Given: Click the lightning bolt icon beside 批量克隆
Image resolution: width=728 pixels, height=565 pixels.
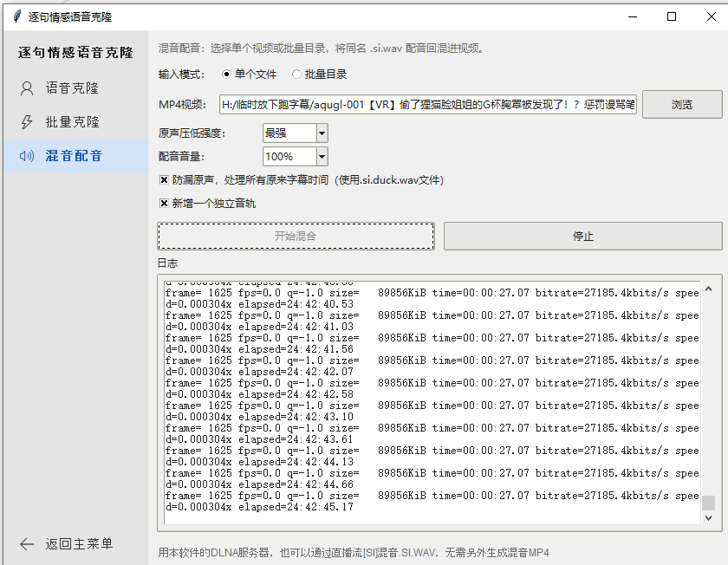Looking at the screenshot, I should (x=27, y=121).
